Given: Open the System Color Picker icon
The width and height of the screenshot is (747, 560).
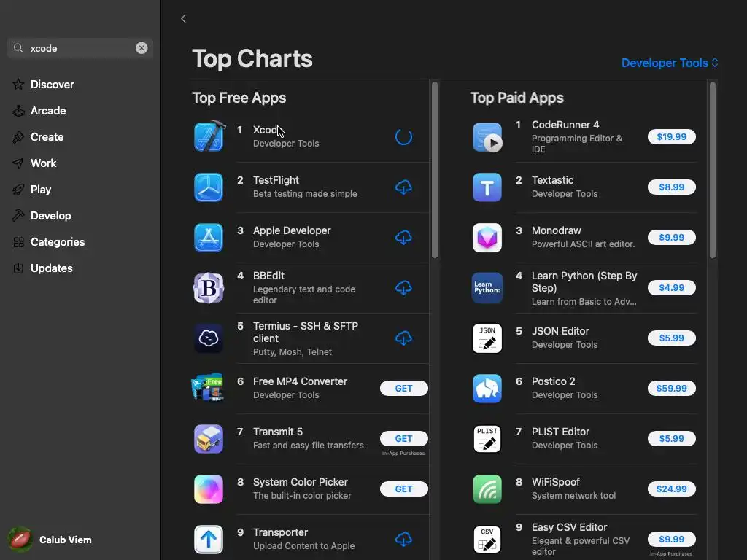Looking at the screenshot, I should pos(209,489).
